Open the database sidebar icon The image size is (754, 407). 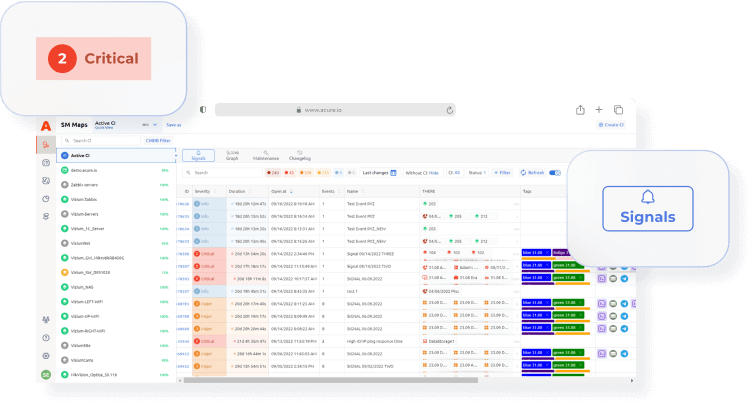(x=46, y=216)
